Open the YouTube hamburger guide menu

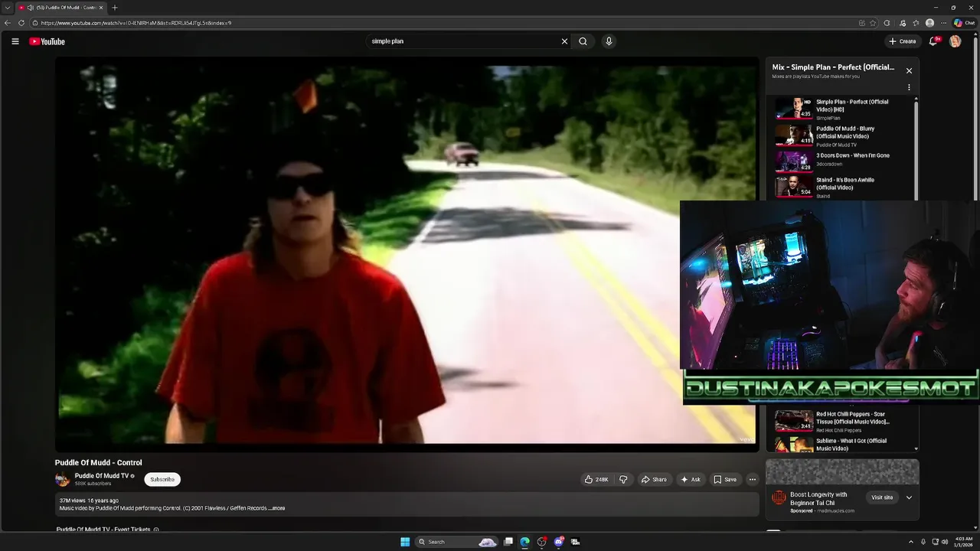[x=15, y=41]
